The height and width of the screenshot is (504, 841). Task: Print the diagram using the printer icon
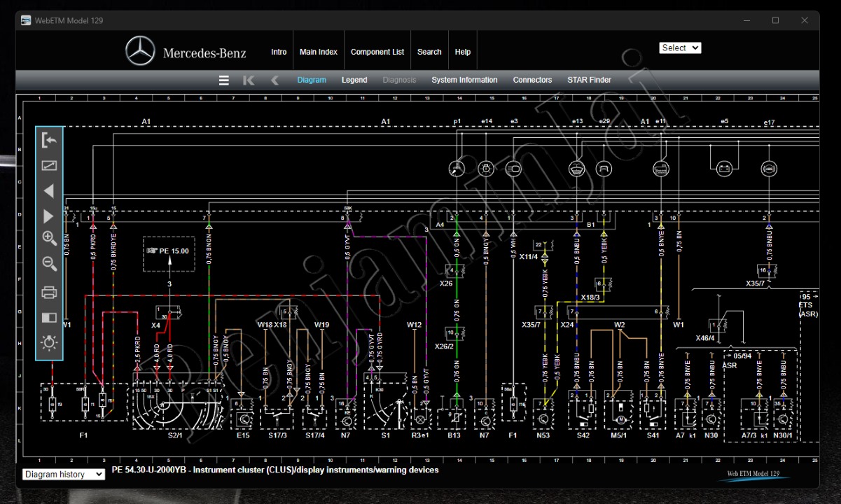[x=49, y=293]
